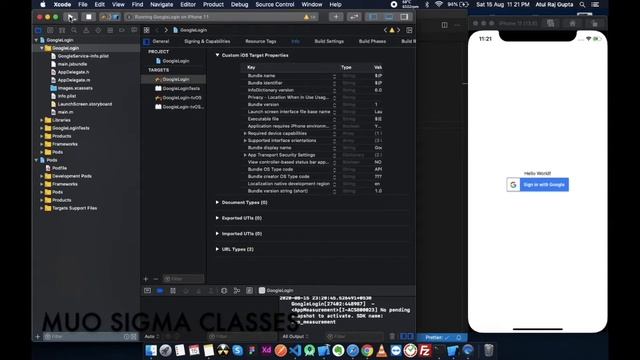Add a new editor pane

coord(409,30)
